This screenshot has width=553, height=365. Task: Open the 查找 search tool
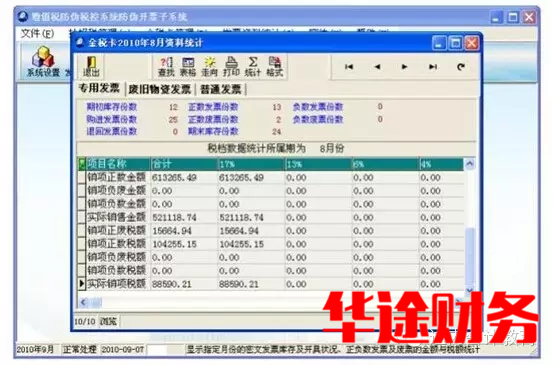pyautogui.click(x=166, y=67)
